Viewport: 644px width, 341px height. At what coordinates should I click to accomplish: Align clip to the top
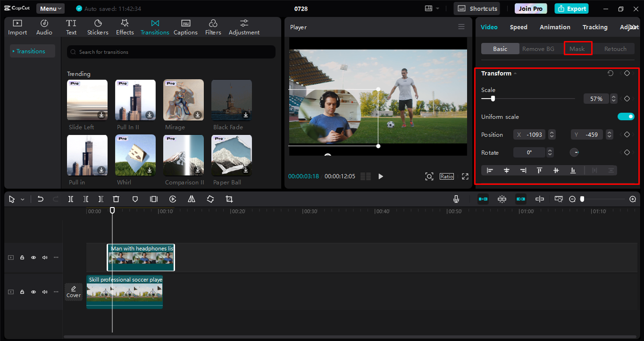pyautogui.click(x=539, y=171)
